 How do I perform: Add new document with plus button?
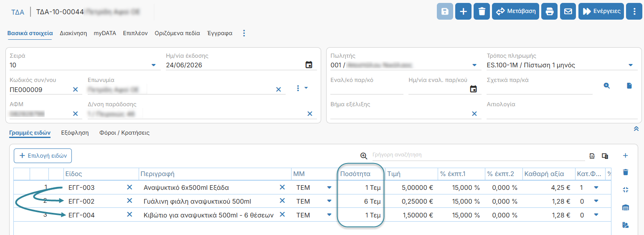point(463,11)
